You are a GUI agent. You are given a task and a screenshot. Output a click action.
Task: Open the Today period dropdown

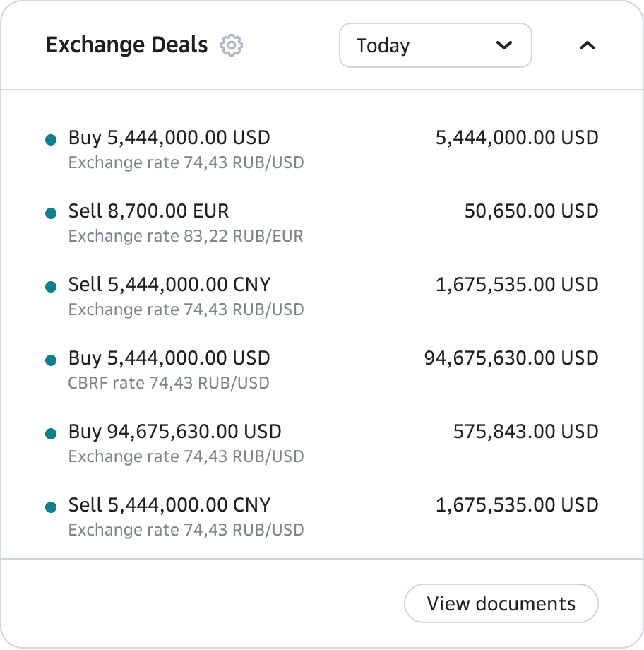pyautogui.click(x=435, y=45)
